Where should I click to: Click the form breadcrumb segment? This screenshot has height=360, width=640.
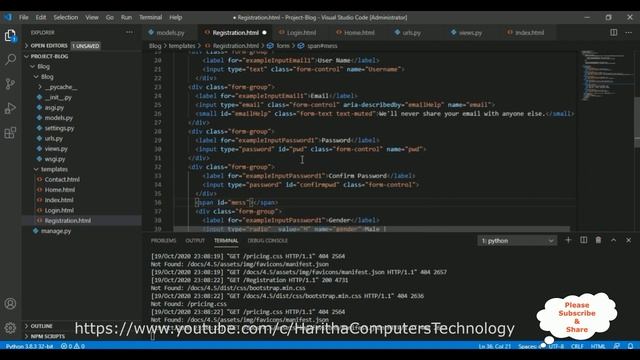pyautogui.click(x=283, y=46)
